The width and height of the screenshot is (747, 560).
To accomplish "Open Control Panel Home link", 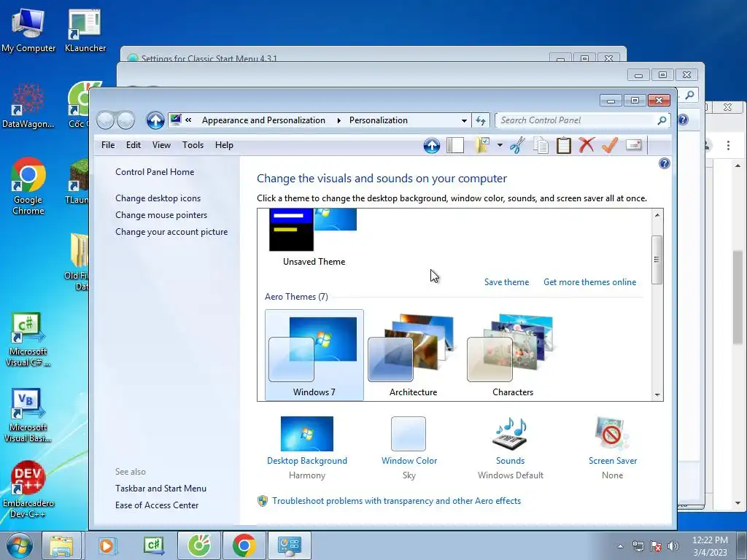I will click(155, 172).
